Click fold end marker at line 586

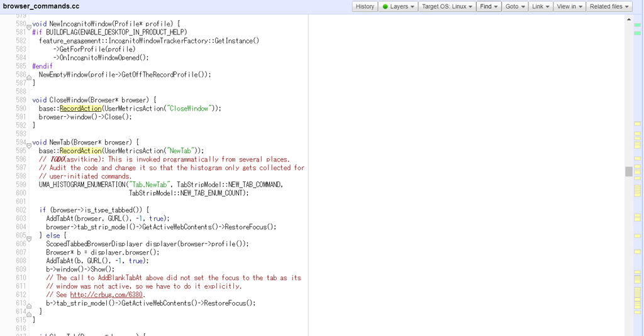(x=29, y=77)
